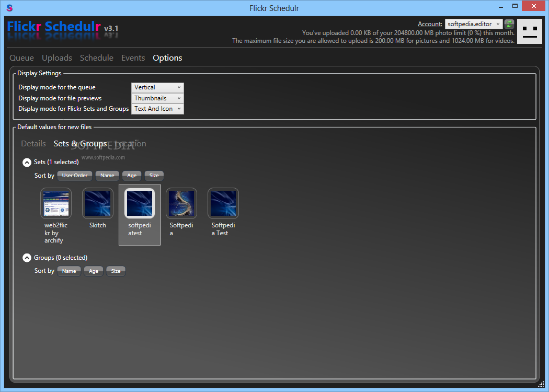Viewport: 549px width, 392px height.
Task: Open the Events tab
Action: (133, 58)
